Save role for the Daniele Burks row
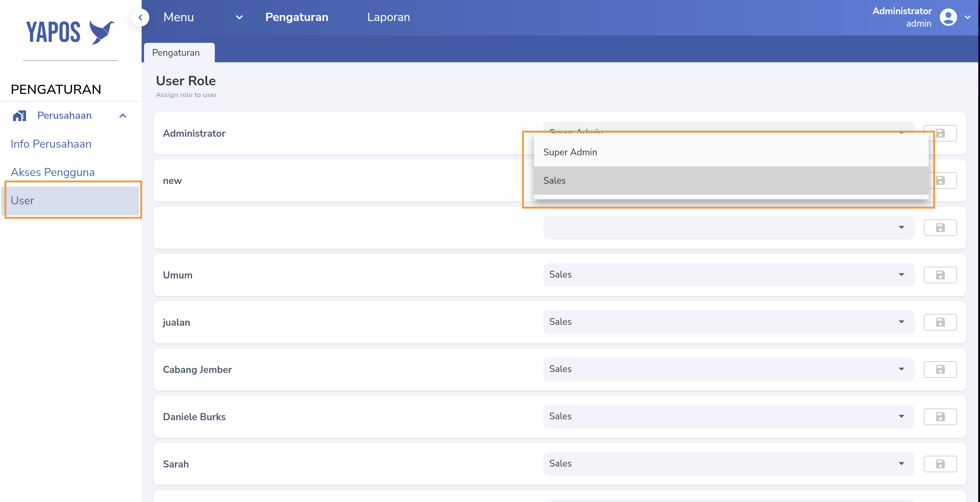The image size is (980, 502). point(940,417)
